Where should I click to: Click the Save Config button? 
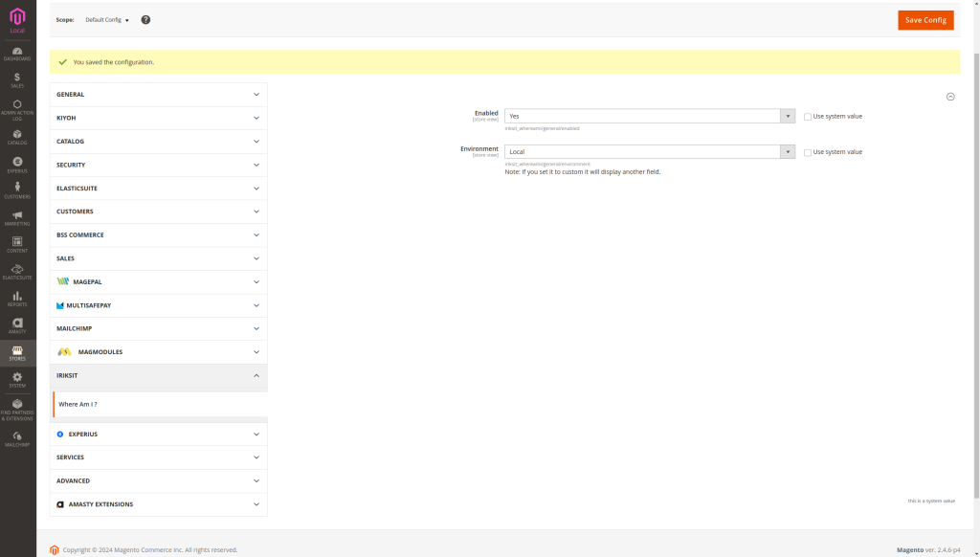pyautogui.click(x=924, y=19)
